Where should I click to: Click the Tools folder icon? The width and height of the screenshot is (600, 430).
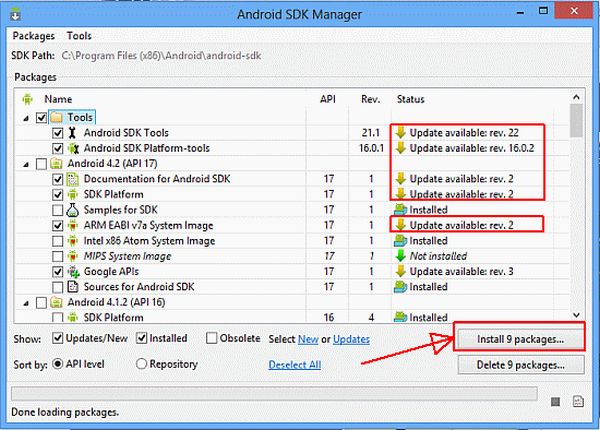[x=56, y=117]
